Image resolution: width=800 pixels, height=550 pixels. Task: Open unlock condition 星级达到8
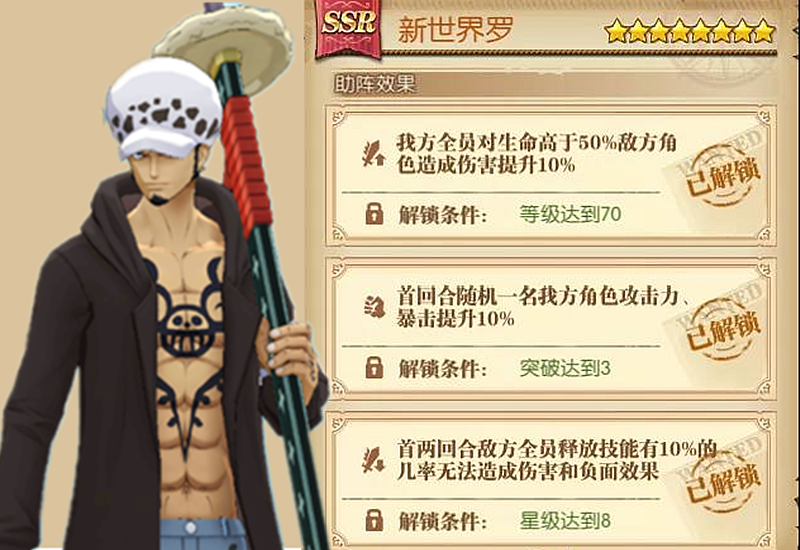pyautogui.click(x=565, y=521)
